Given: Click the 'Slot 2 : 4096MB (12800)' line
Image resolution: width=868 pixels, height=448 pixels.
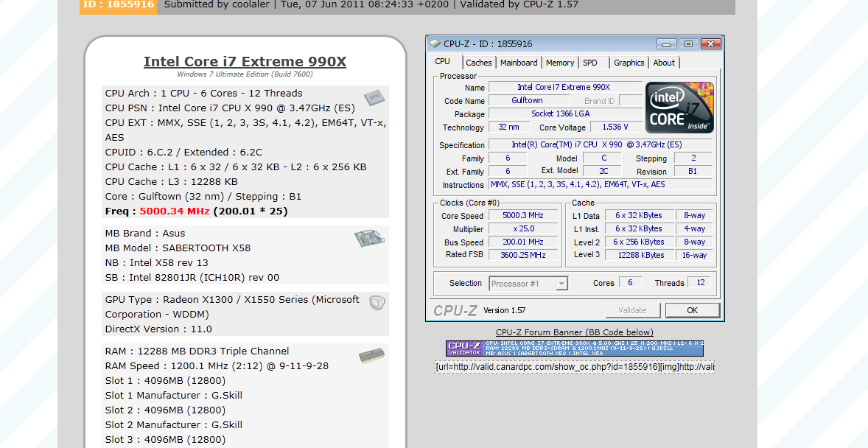Looking at the screenshot, I should 166,410.
